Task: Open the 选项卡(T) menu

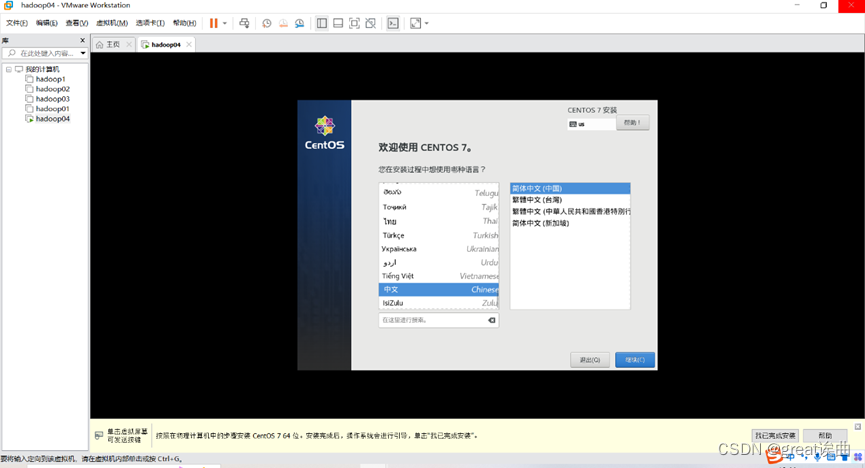Action: click(x=150, y=23)
